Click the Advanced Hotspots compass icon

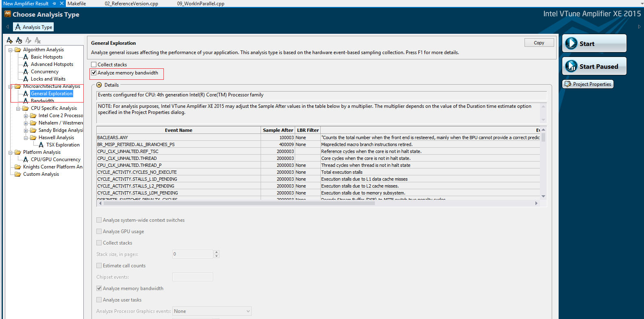26,64
